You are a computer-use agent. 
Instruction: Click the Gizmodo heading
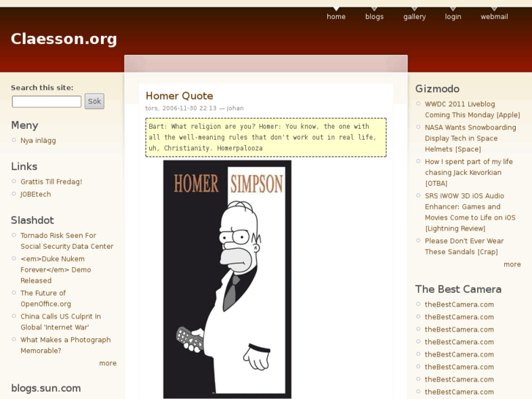[x=437, y=89]
